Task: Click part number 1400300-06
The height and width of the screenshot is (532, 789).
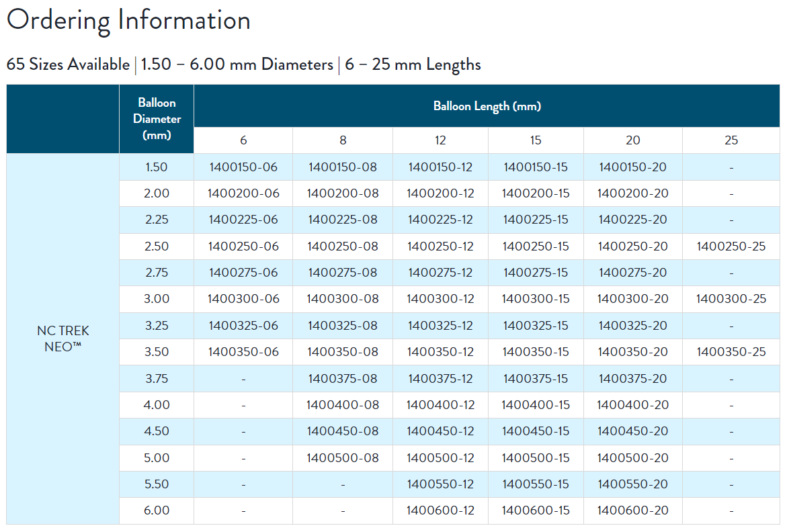Action: [x=243, y=299]
